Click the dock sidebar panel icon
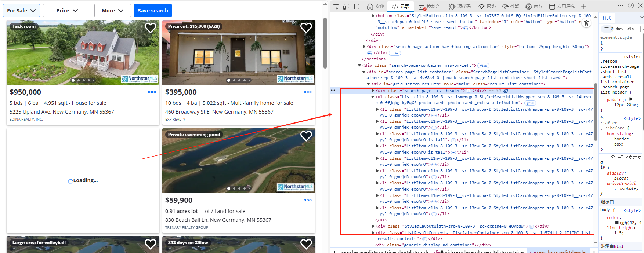Viewport: 644px width, 253px height. tap(357, 7)
